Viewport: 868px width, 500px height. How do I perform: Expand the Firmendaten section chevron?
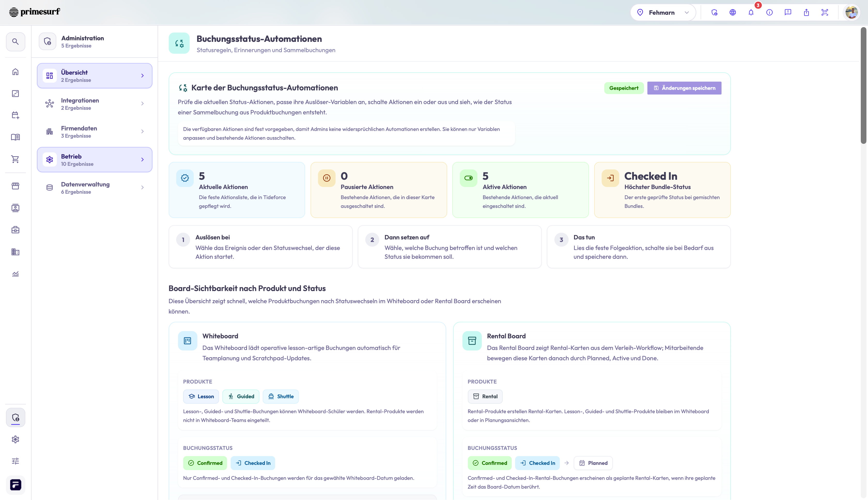(x=143, y=131)
